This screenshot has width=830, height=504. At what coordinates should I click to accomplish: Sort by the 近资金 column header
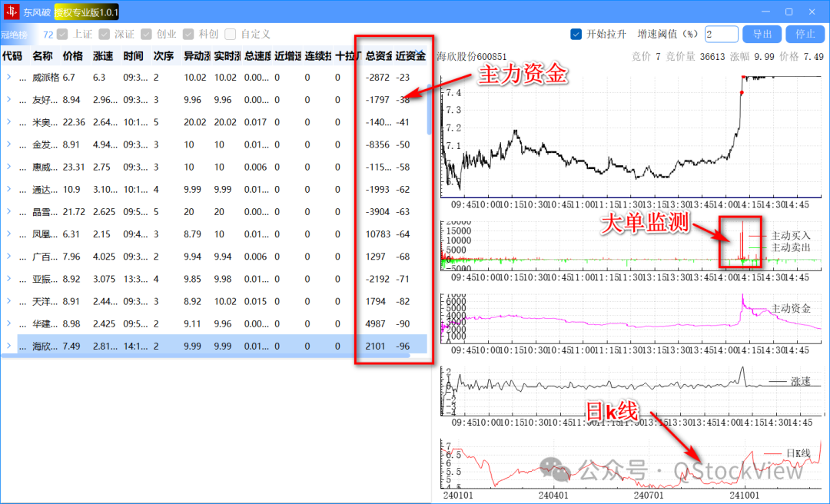[410, 56]
